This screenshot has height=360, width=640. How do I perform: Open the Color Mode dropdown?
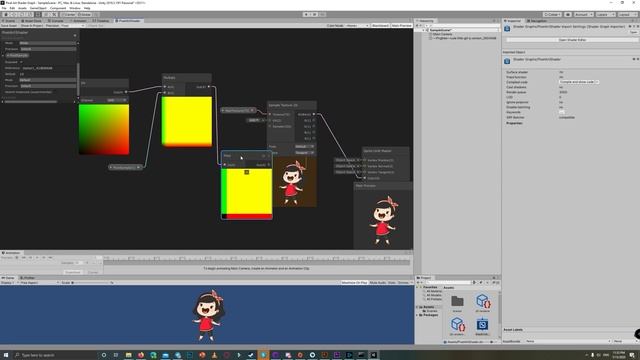click(357, 26)
